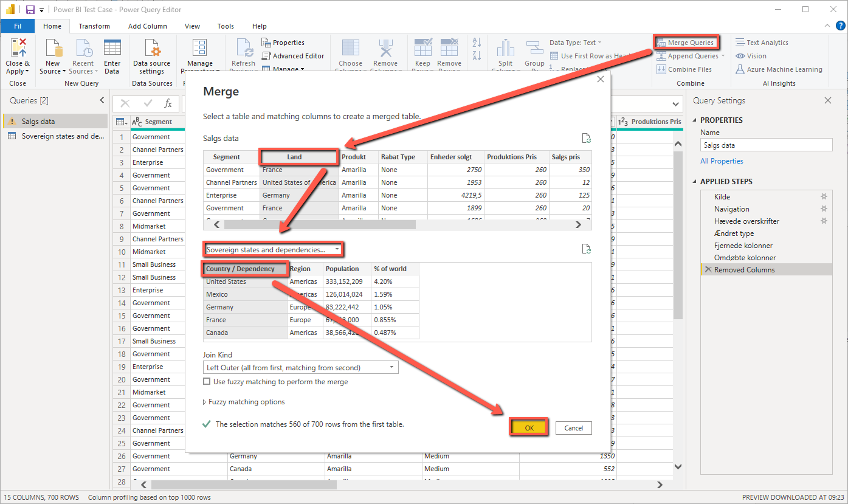The width and height of the screenshot is (848, 504).
Task: Confirm merge with OK button
Action: tap(529, 428)
